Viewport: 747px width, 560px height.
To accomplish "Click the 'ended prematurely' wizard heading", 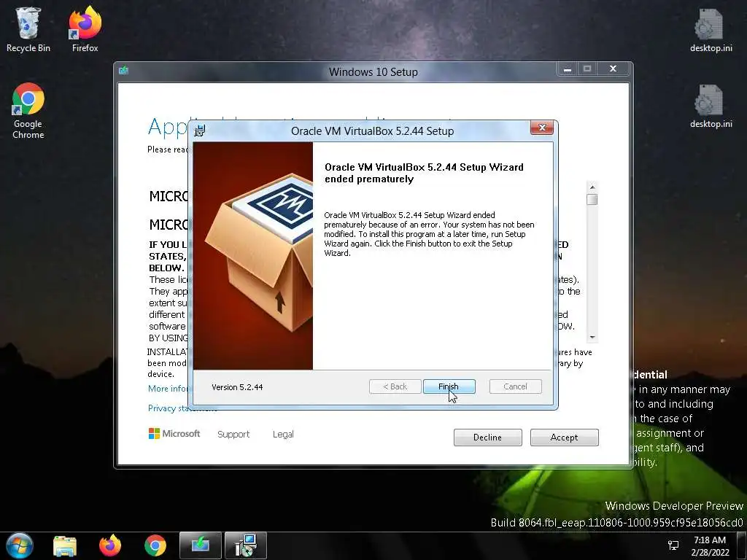I will [x=424, y=173].
